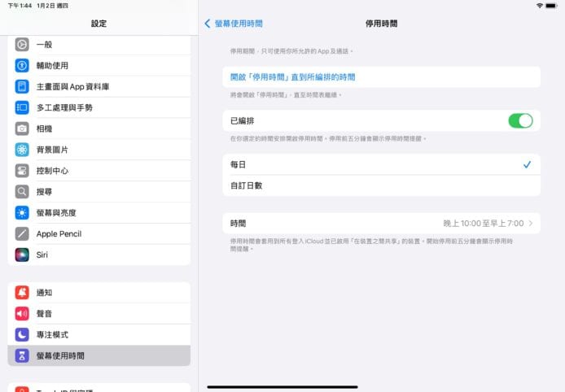Open 相機 camera icon in sidebar
The image size is (565, 392).
point(22,128)
